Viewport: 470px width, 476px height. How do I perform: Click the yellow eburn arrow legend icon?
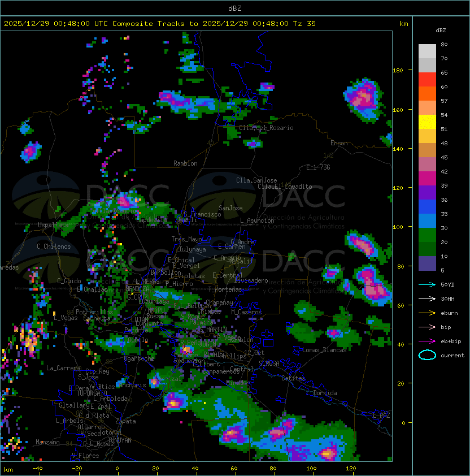427,313
